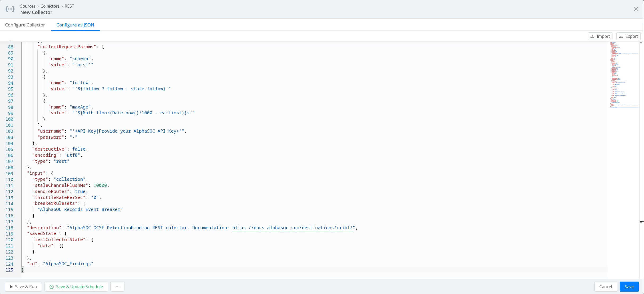Click Sources in the breadcrumb
This screenshot has width=644, height=294.
pyautogui.click(x=28, y=6)
